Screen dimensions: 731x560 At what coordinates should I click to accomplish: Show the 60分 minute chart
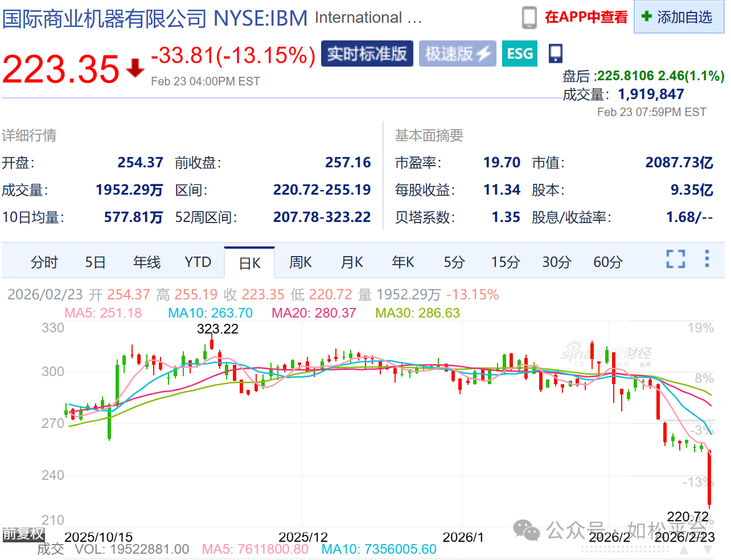pos(607,262)
